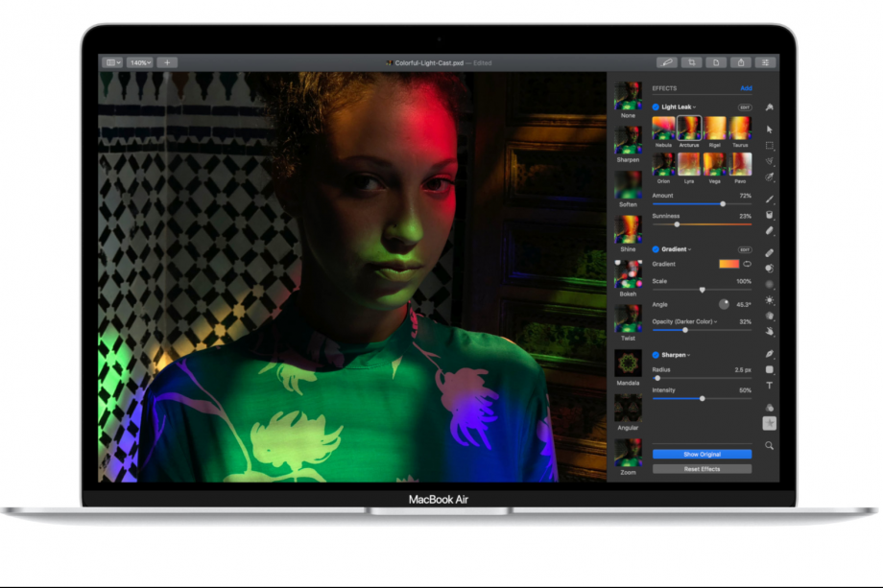Select the Twist effect thumbnail
This screenshot has width=883, height=588.
628,318
